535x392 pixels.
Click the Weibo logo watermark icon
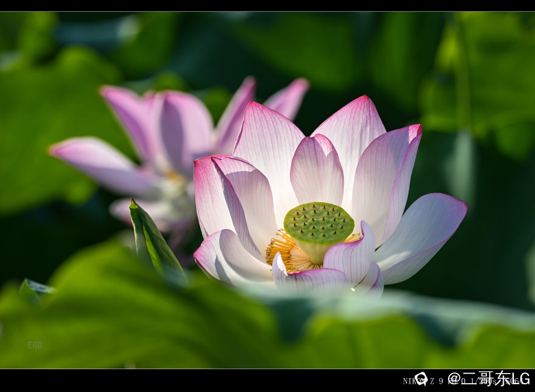(x=421, y=379)
